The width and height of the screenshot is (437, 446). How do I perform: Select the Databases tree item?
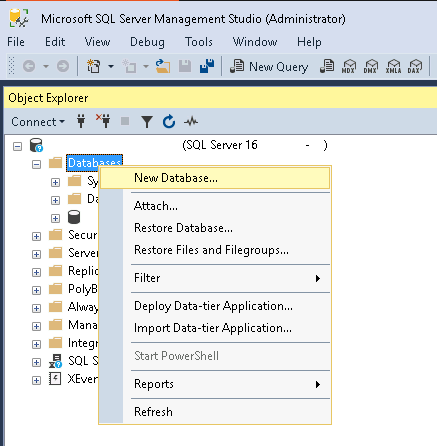94,163
